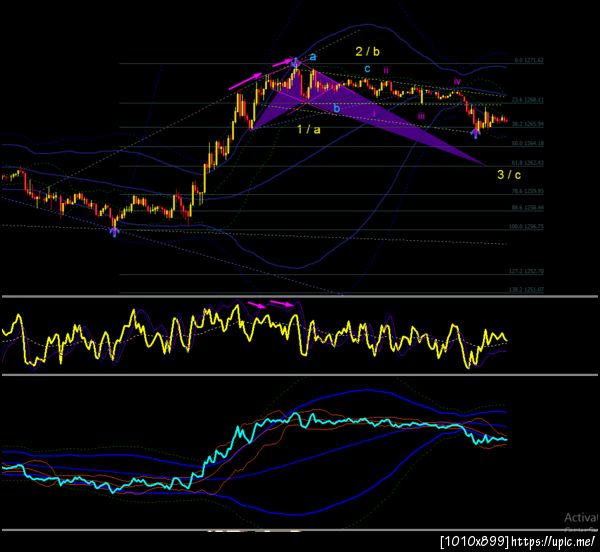600x552 pixels.
Task: Click the 61.8 Fibonacci level label
Action: click(x=528, y=163)
